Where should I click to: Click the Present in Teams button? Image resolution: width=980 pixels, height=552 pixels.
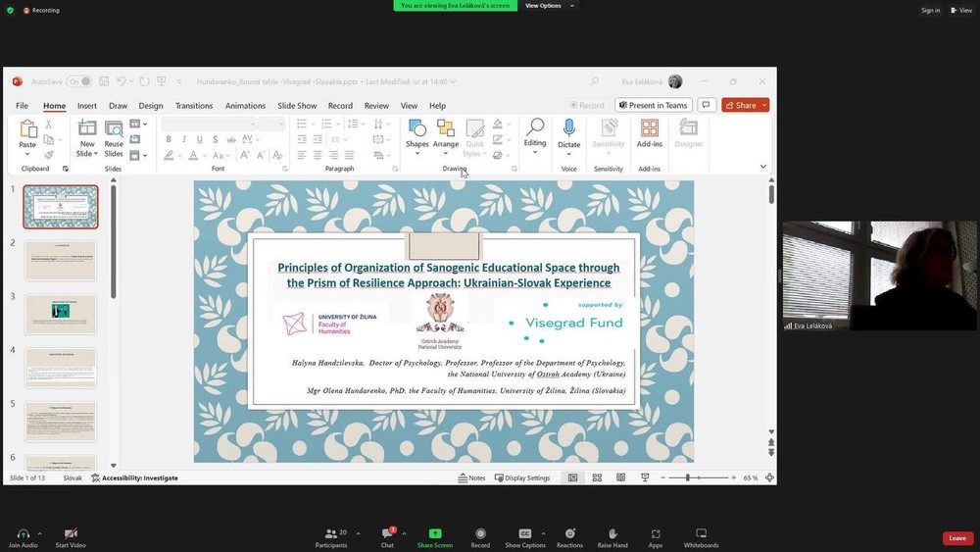pyautogui.click(x=652, y=105)
